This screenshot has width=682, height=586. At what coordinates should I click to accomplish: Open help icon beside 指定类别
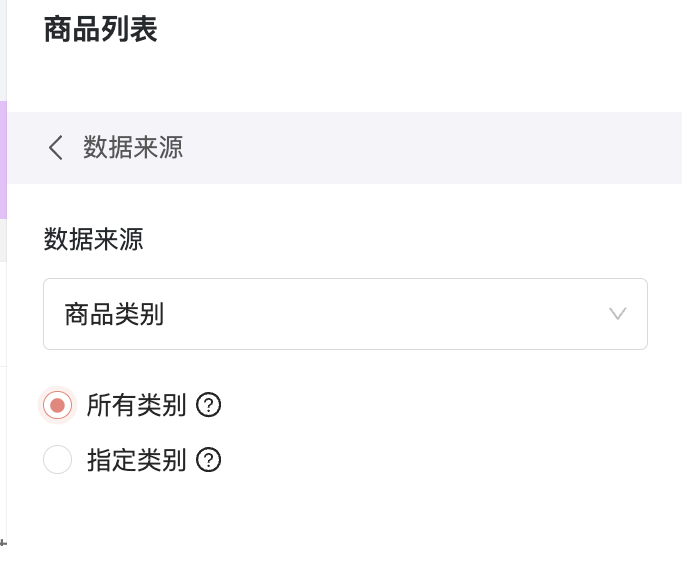[208, 460]
